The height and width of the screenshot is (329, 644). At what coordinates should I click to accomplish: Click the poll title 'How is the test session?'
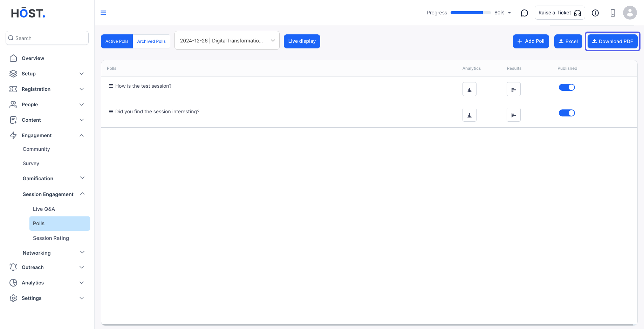tap(143, 86)
